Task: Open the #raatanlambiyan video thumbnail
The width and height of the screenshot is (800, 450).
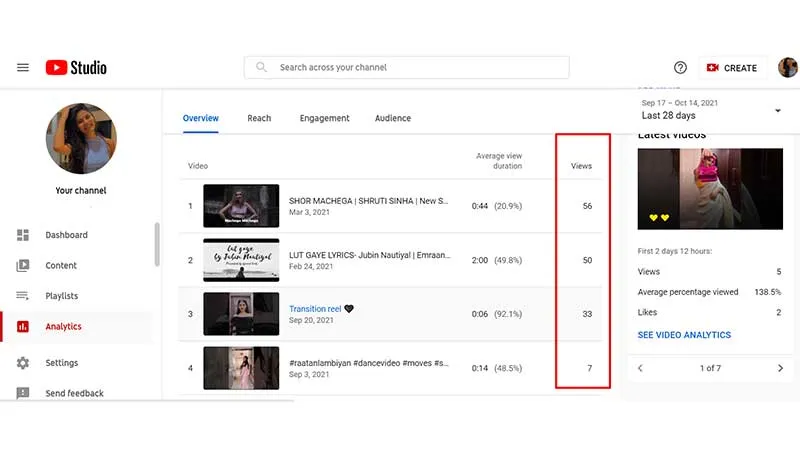Action: (x=241, y=368)
